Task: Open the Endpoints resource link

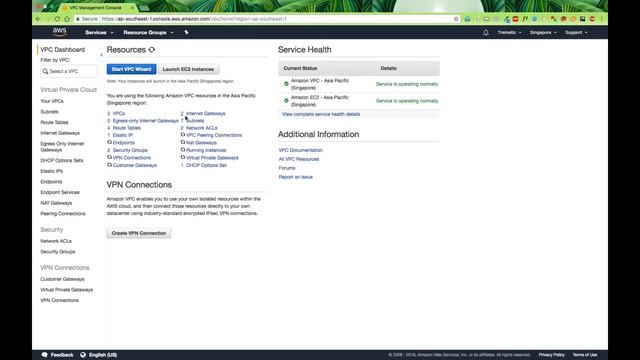Action: 124,143
